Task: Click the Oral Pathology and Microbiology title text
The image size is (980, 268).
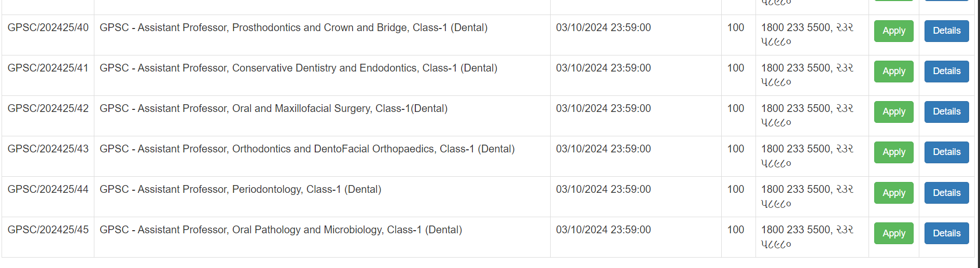Action: [281, 230]
